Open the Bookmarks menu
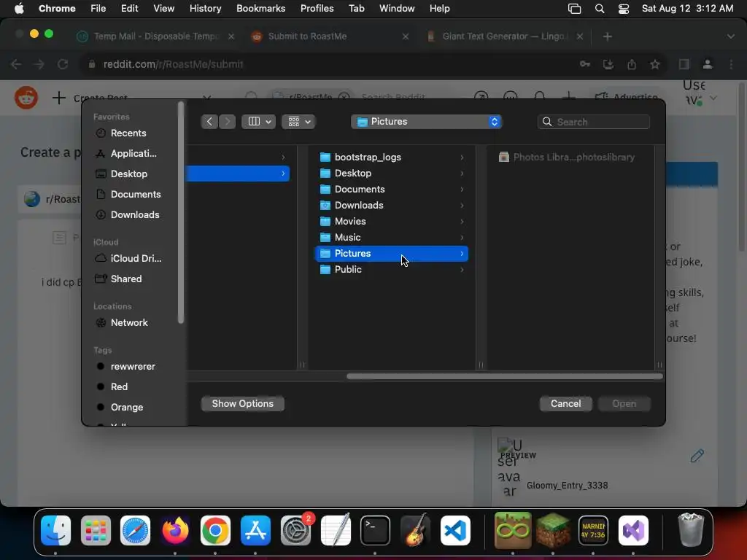Screen dimensions: 747x560 click(260, 9)
